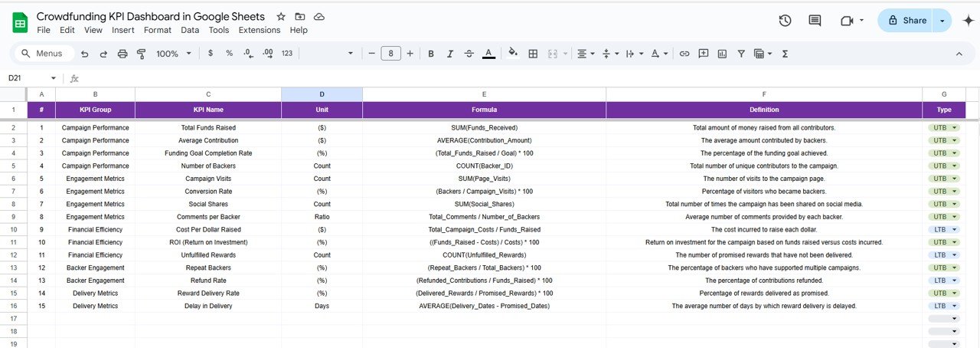980x348 pixels.
Task: Open text rotation dropdown
Action: pos(658,54)
